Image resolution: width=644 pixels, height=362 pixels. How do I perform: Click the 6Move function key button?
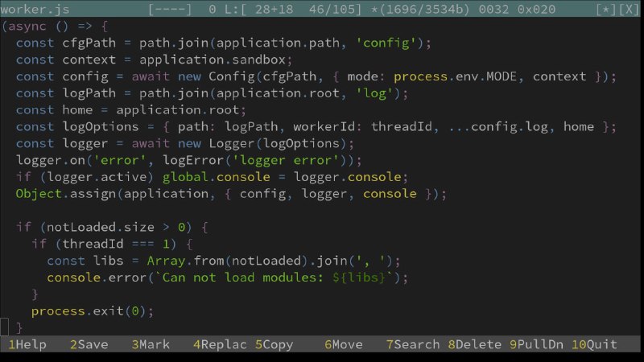344,344
